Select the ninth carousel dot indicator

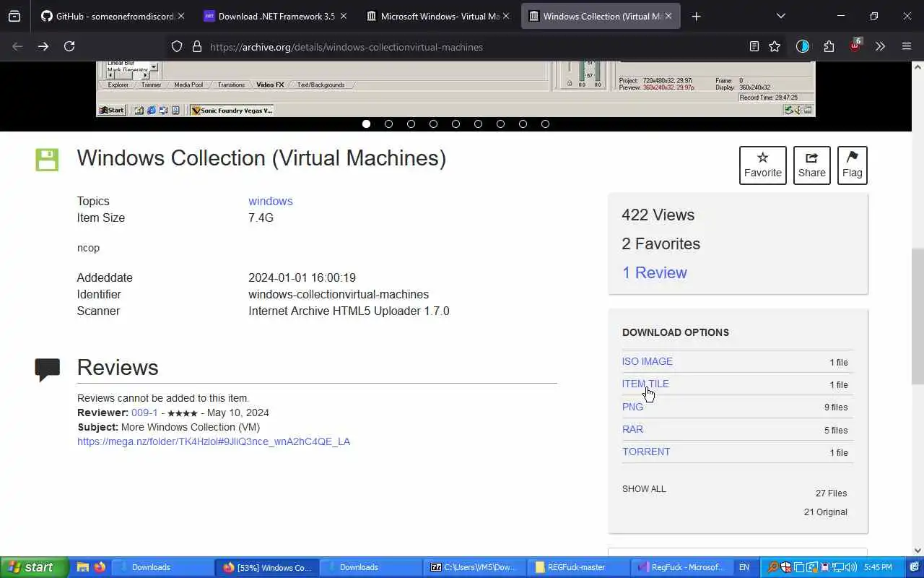point(545,124)
